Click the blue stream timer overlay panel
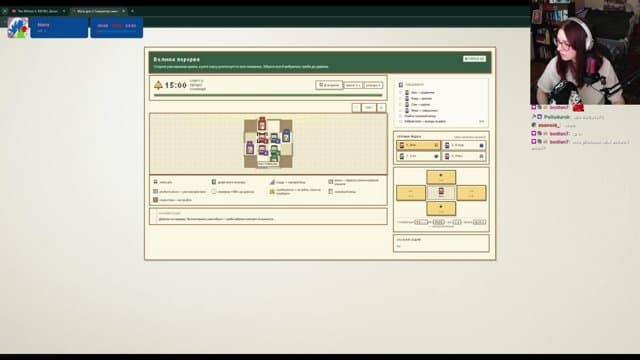Viewport: 640px width, 360px height. point(116,27)
